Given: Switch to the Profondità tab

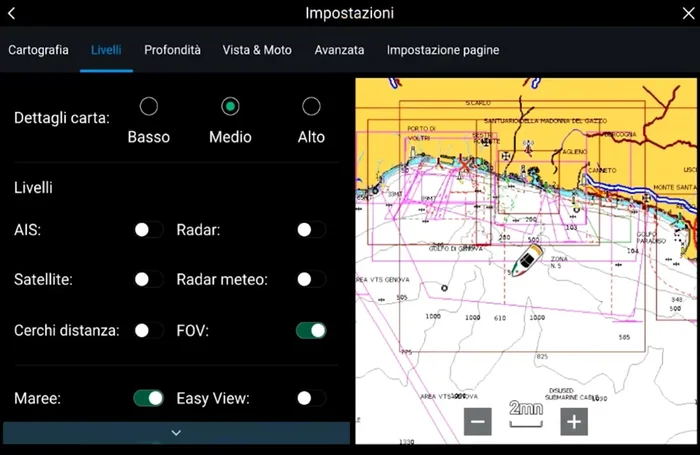Looking at the screenshot, I should pyautogui.click(x=172, y=50).
